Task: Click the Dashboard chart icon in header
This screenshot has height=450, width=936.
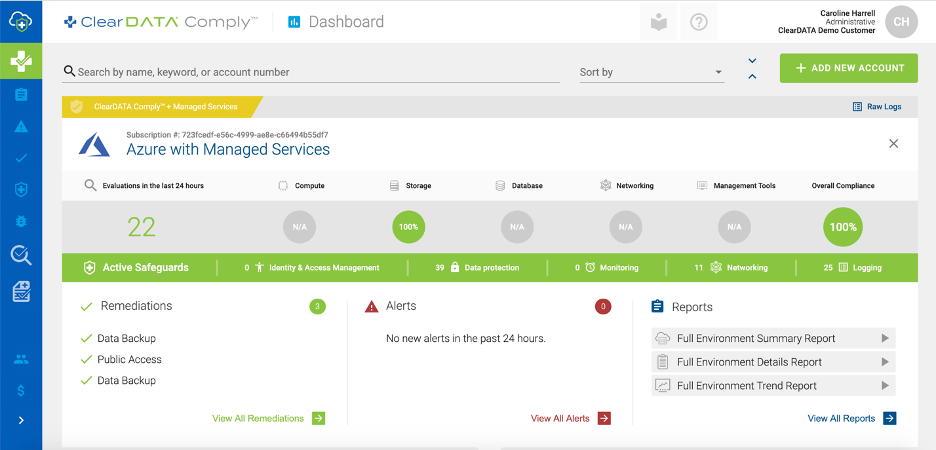Action: pyautogui.click(x=294, y=23)
